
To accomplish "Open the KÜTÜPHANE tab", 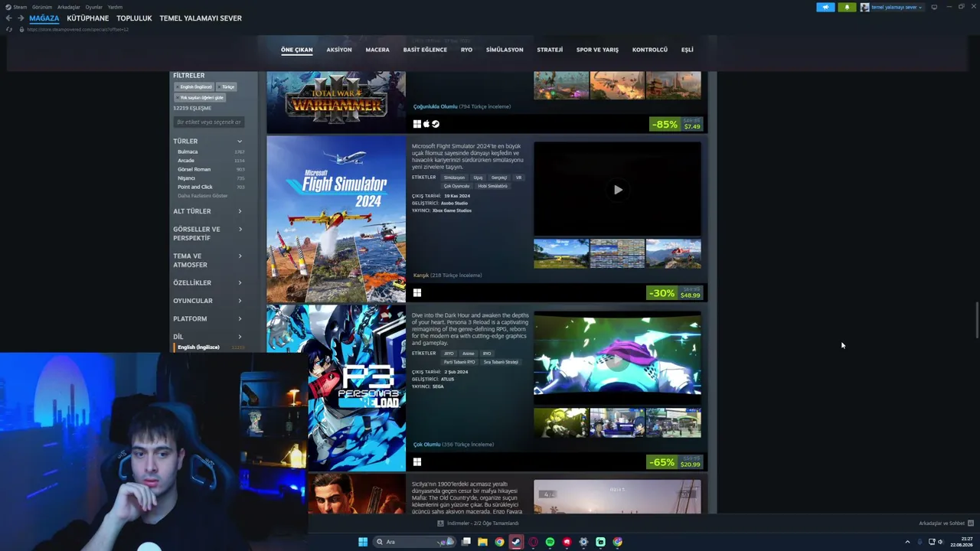I will point(88,18).
